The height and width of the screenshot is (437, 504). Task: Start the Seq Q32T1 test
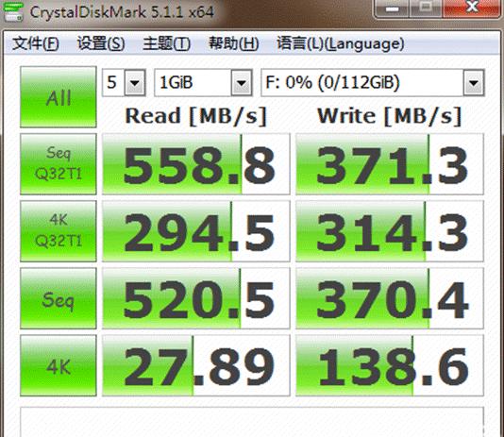pyautogui.click(x=59, y=164)
